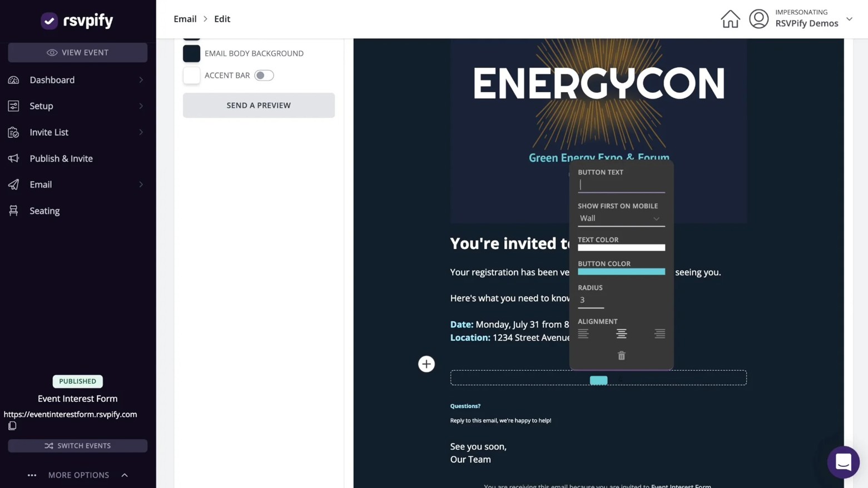Screen dimensions: 868x488
Task: Click the Button Text input field
Action: pos(621,185)
